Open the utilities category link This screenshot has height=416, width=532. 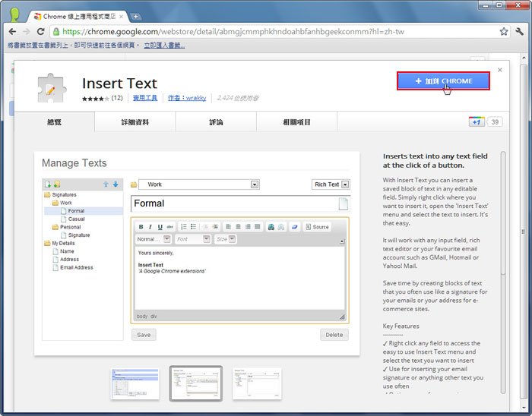[145, 98]
